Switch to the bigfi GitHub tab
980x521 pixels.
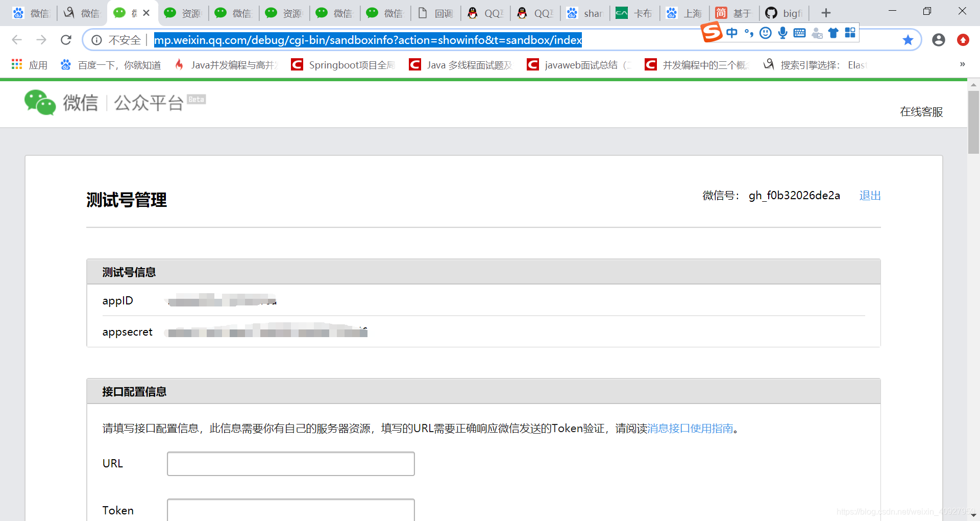point(784,13)
